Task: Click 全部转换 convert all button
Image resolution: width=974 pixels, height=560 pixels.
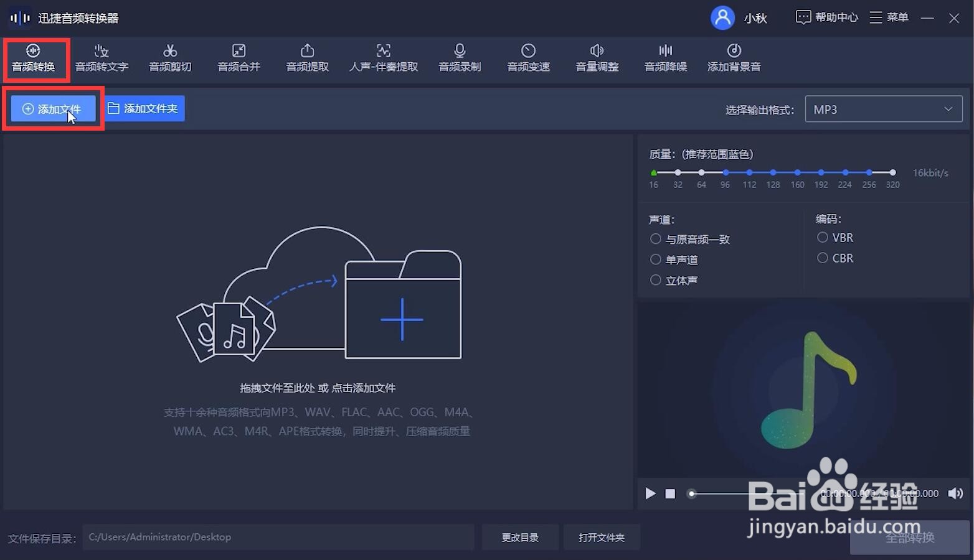Action: [x=910, y=538]
